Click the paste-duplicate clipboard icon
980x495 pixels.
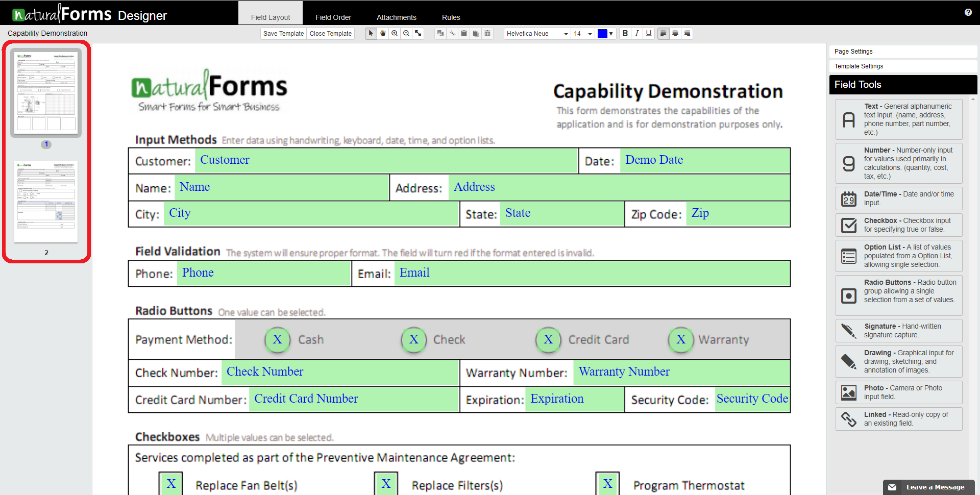(476, 33)
